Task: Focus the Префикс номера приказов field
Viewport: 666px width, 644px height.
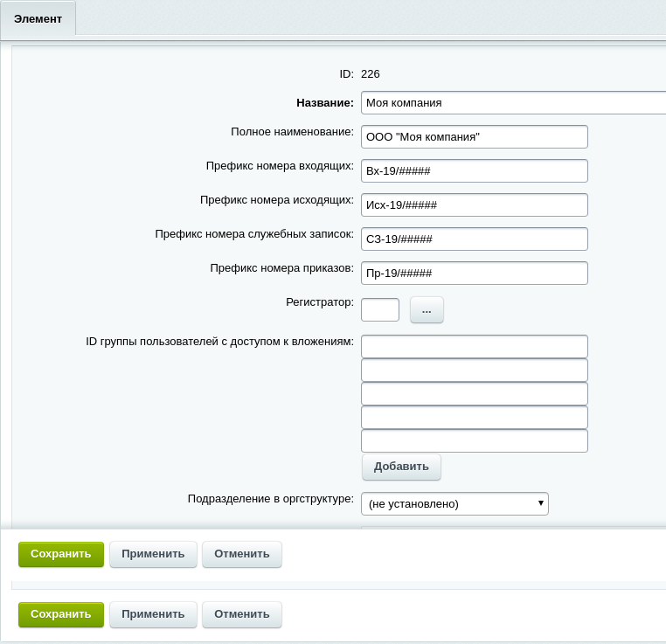Action: click(x=474, y=273)
